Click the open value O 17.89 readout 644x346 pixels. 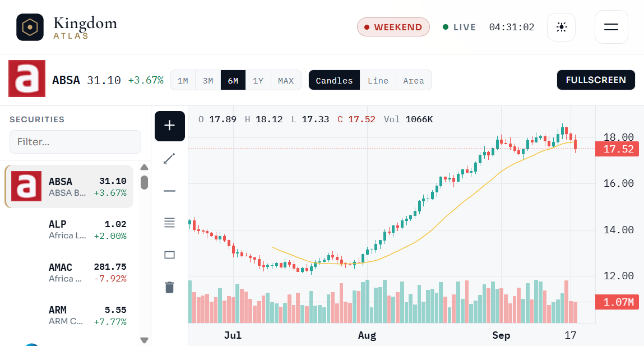pos(217,119)
